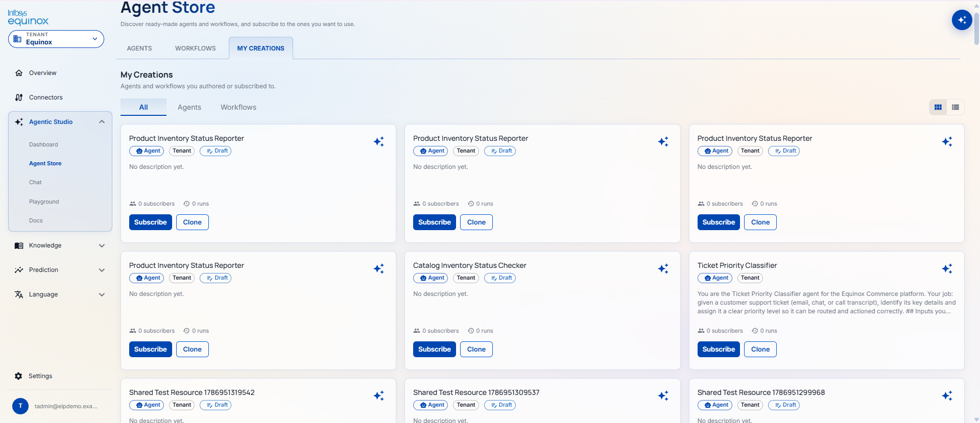
Task: Click the page vertical scrollbar thumb
Action: point(976,28)
